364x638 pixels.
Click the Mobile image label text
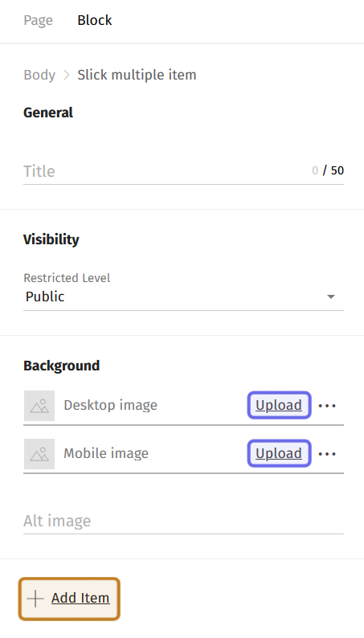click(106, 453)
